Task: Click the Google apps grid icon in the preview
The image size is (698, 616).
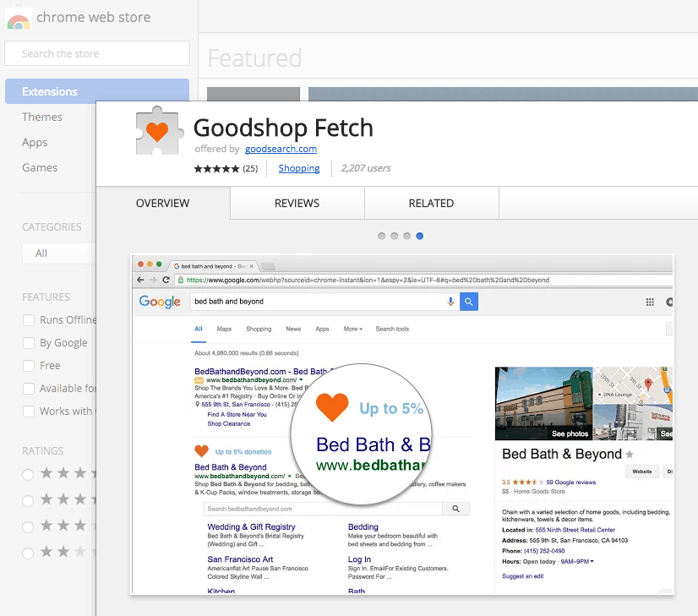Action: coord(650,303)
